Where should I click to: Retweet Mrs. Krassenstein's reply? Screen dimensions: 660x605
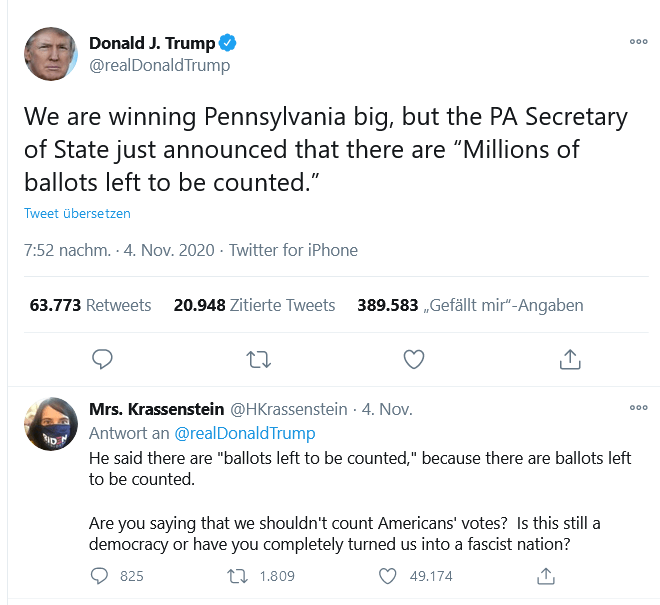point(237,576)
